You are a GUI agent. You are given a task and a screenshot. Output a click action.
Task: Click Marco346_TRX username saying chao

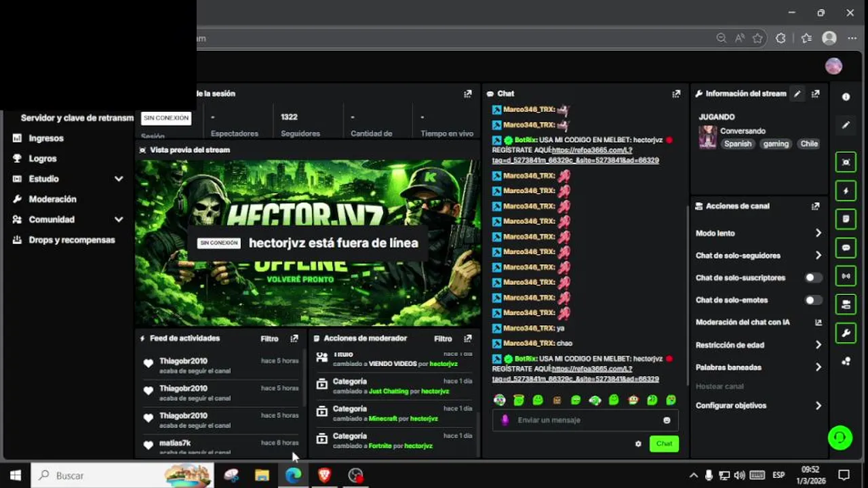(x=528, y=344)
